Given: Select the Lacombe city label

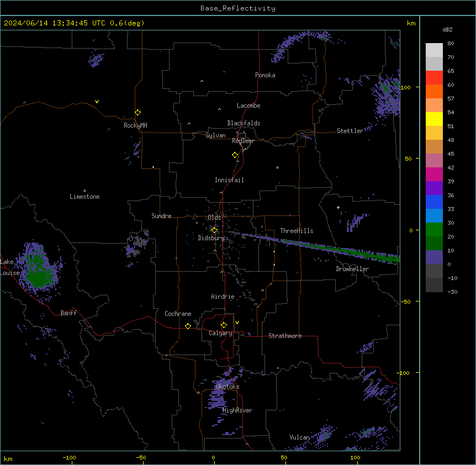Looking at the screenshot, I should [248, 105].
